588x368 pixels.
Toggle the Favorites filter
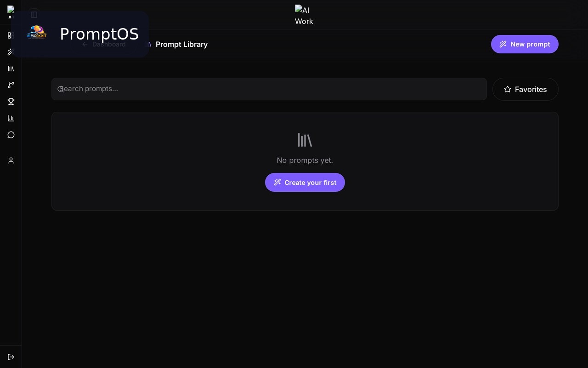tap(525, 89)
